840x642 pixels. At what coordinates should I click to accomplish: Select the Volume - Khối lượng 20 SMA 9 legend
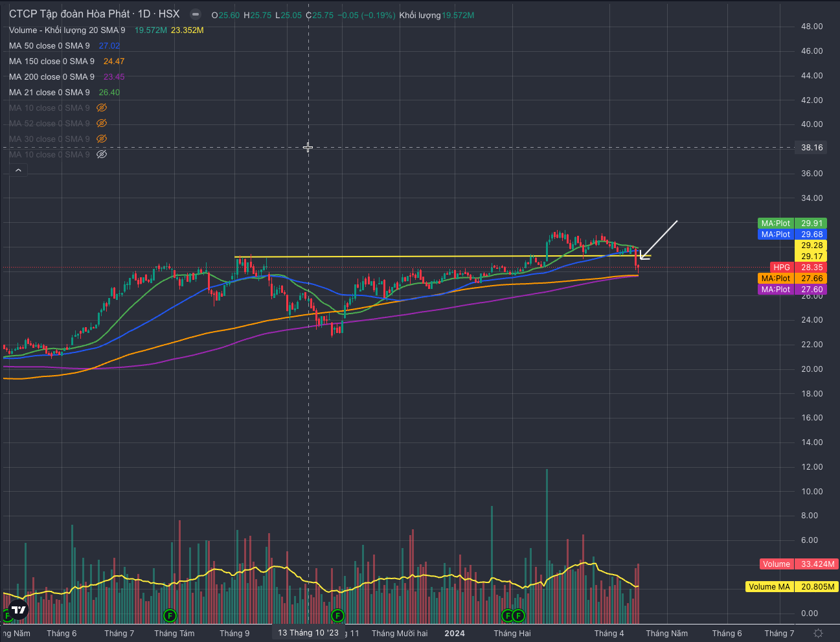[x=67, y=30]
